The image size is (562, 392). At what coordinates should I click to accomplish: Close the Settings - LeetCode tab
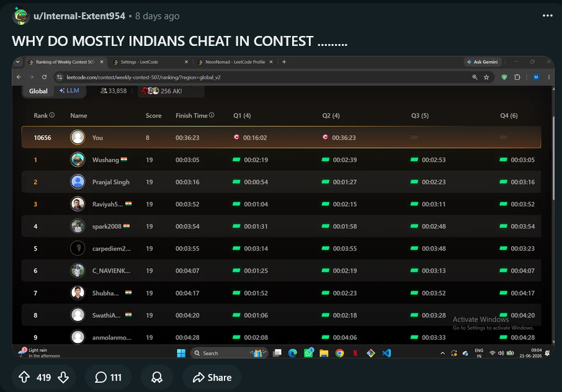(x=186, y=62)
